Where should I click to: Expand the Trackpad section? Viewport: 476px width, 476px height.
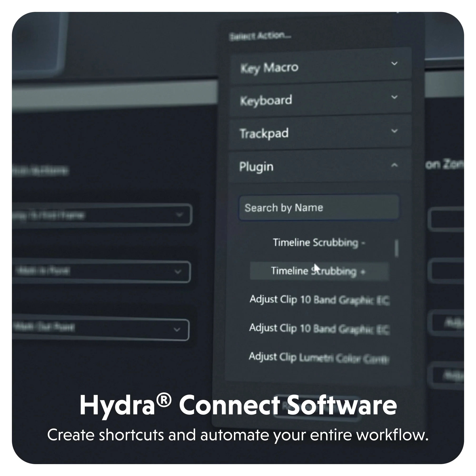pos(320,133)
